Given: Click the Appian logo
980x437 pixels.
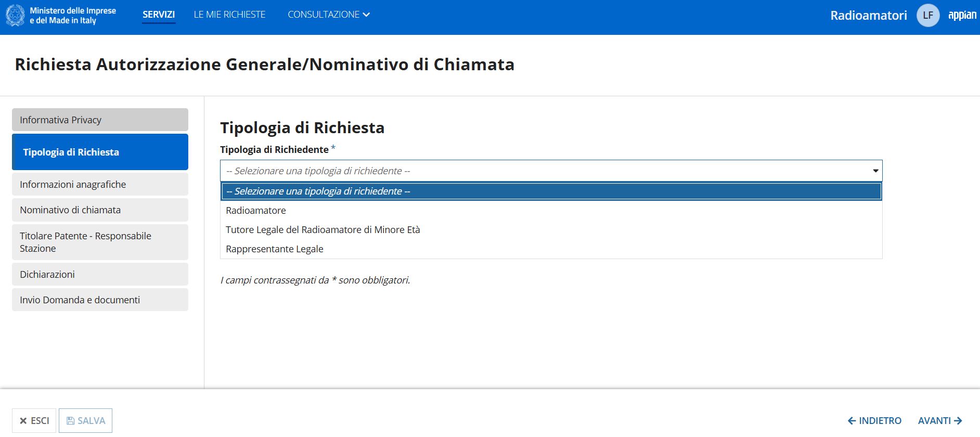Looking at the screenshot, I should (x=962, y=15).
